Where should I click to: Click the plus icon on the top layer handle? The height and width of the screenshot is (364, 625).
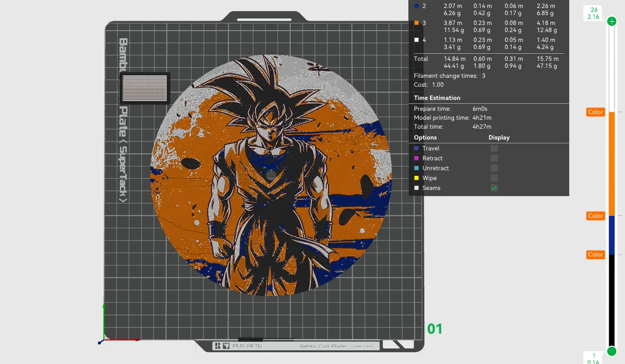pyautogui.click(x=612, y=21)
